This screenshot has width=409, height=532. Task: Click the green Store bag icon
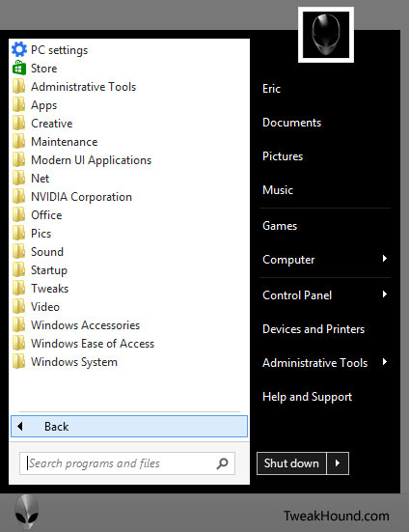tap(19, 68)
